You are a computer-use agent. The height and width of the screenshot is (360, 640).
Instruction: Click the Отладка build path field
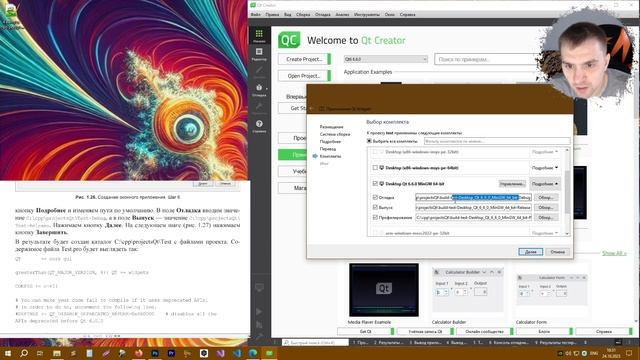tap(473, 197)
